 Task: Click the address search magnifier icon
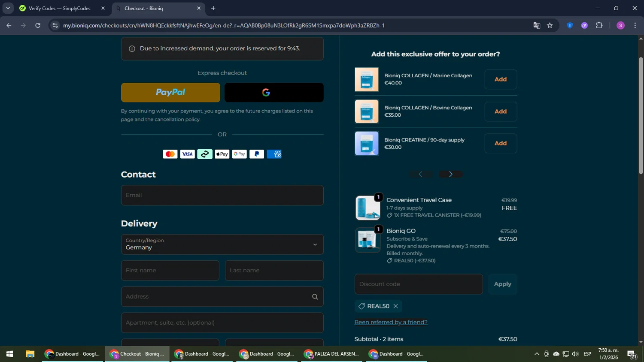tap(315, 297)
